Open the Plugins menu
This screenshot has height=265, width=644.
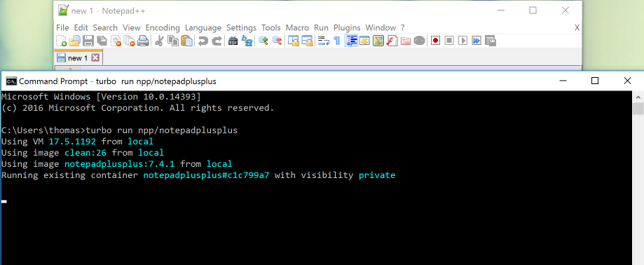click(347, 27)
